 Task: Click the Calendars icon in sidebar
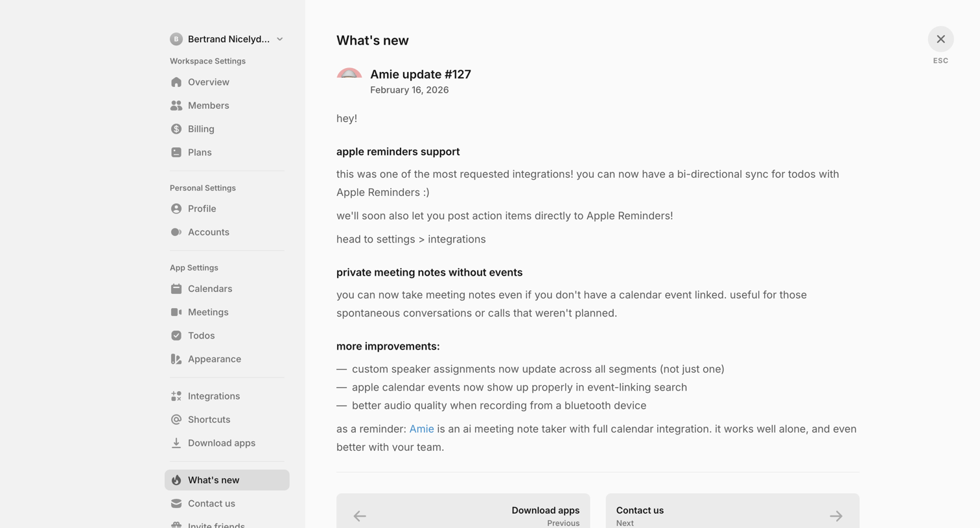pos(176,289)
